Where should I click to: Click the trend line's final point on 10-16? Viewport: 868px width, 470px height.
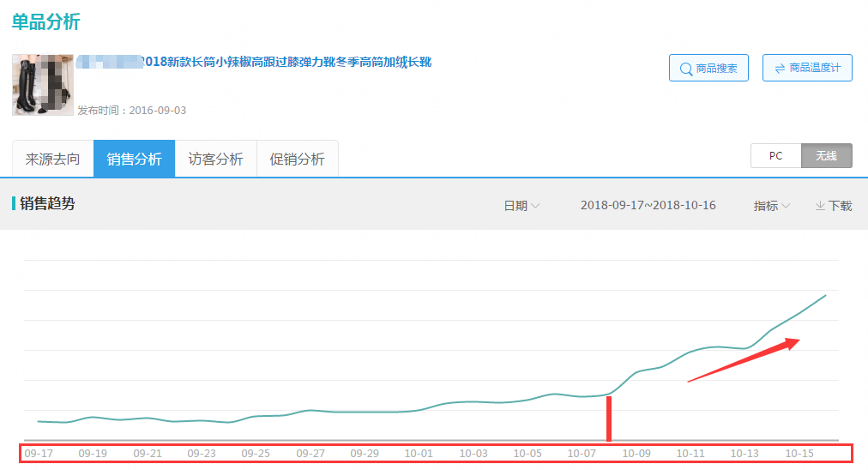[x=825, y=296]
